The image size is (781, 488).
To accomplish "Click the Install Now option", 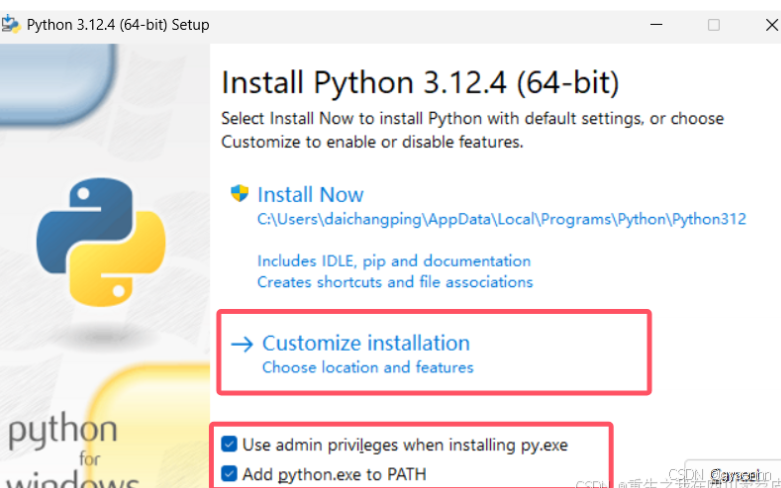I will click(x=310, y=194).
